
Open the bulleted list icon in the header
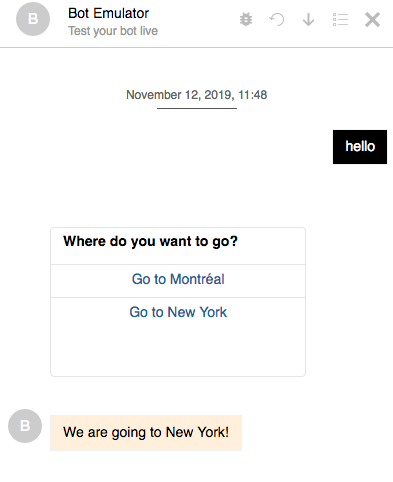click(340, 19)
